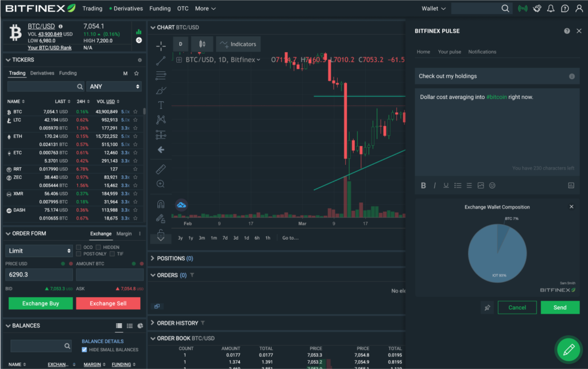This screenshot has width=588, height=369.
Task: Activate the chart zoom-in tool
Action: click(161, 184)
